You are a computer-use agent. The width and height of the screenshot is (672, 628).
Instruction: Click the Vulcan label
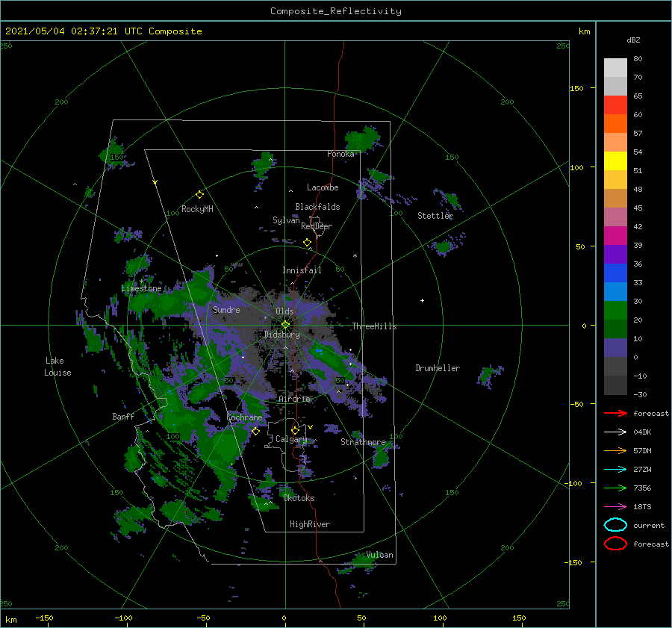(x=379, y=555)
